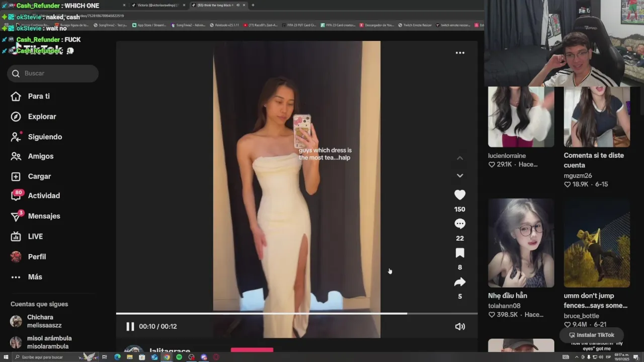Open the mguzm26 video thumbnail

click(597, 117)
